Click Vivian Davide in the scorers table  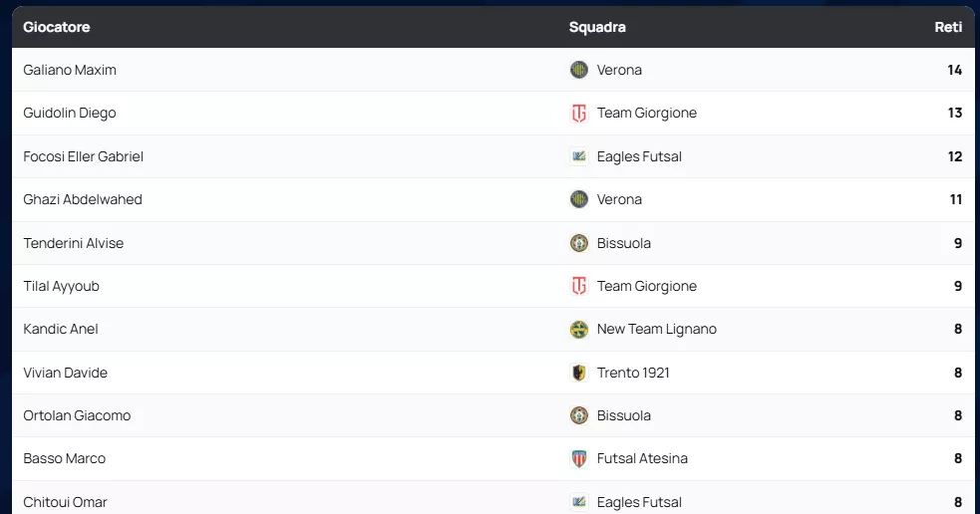pyautogui.click(x=66, y=373)
